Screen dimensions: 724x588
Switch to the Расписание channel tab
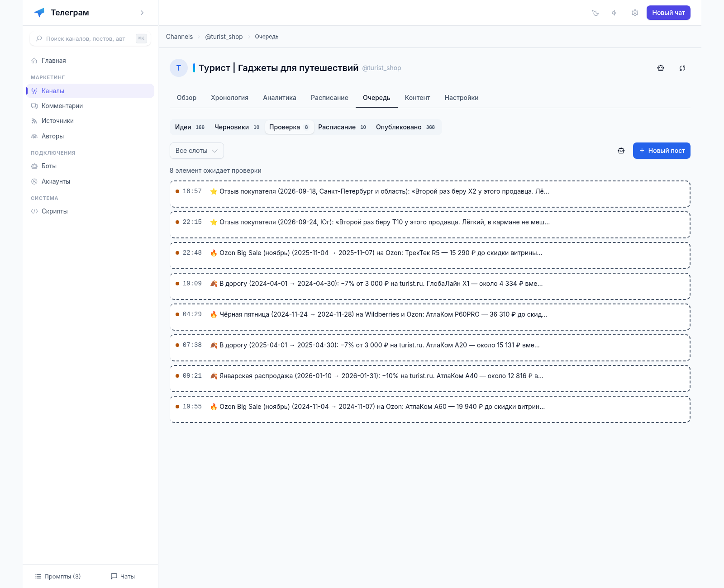point(329,98)
